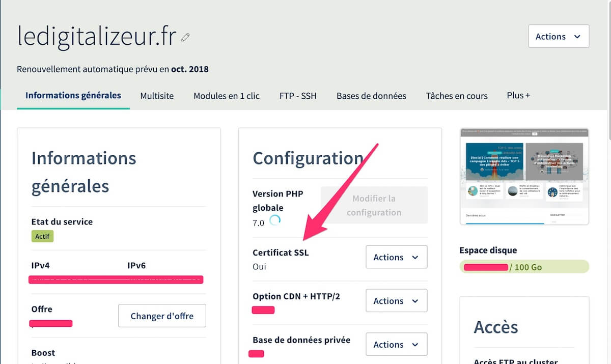Screen dimensions: 611x364
Task: Expand the Plus + tab menu
Action: 518,95
